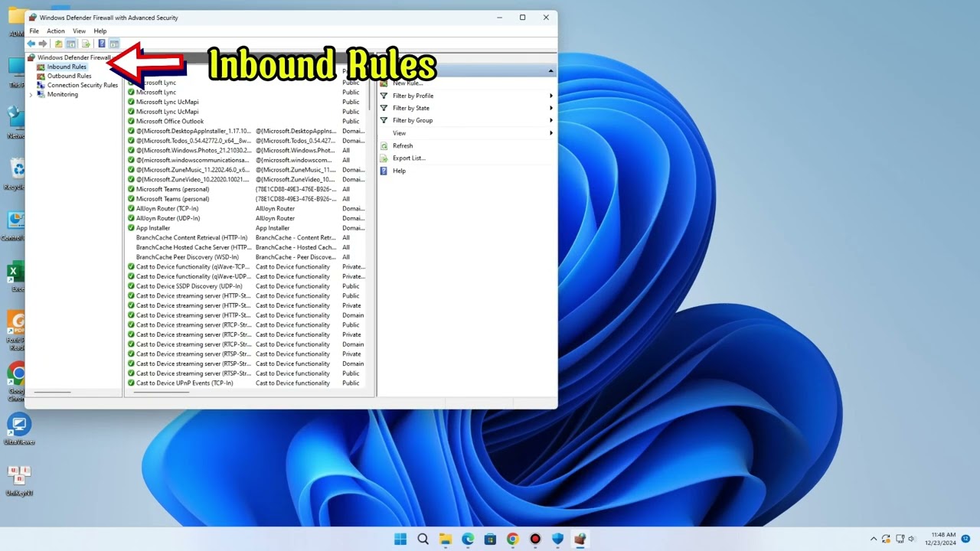This screenshot has width=980, height=551.
Task: Open the Windows Start menu
Action: [x=400, y=539]
